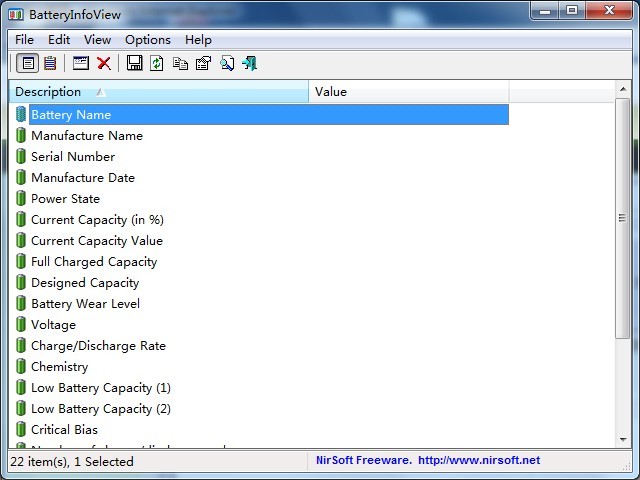The image size is (640, 480).
Task: Click the vertical scrollbar down arrow
Action: pos(623,441)
